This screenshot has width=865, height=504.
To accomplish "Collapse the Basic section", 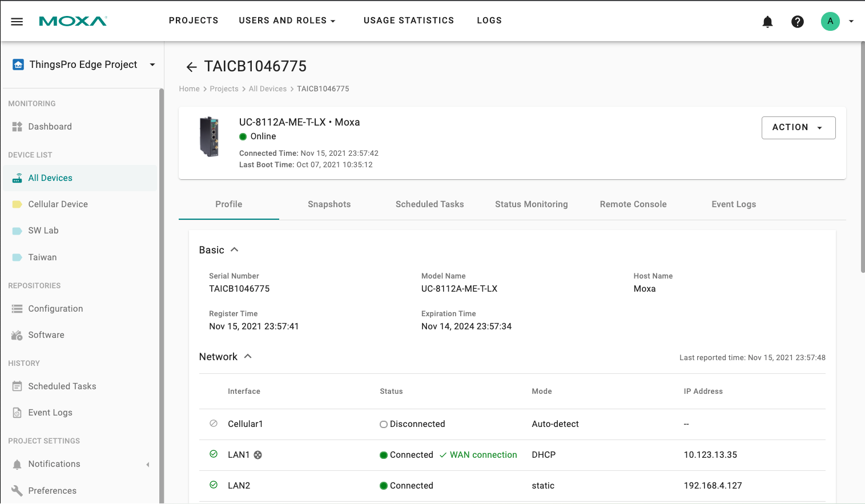I will (x=234, y=250).
